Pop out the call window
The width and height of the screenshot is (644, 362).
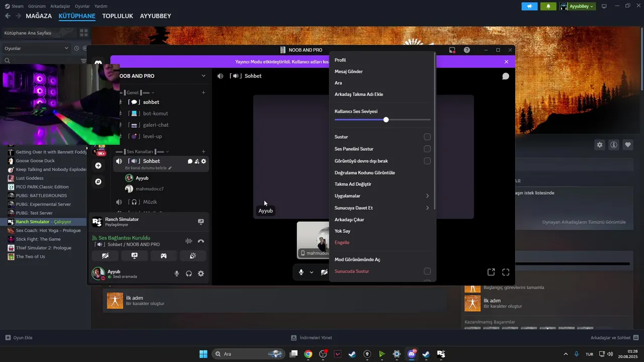pyautogui.click(x=491, y=272)
